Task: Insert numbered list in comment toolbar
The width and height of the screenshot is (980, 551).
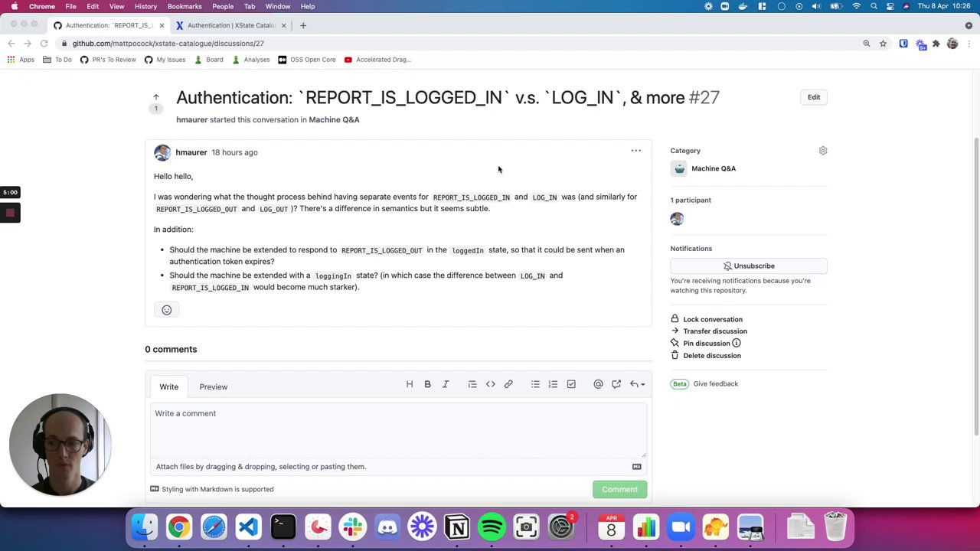Action: tap(553, 384)
